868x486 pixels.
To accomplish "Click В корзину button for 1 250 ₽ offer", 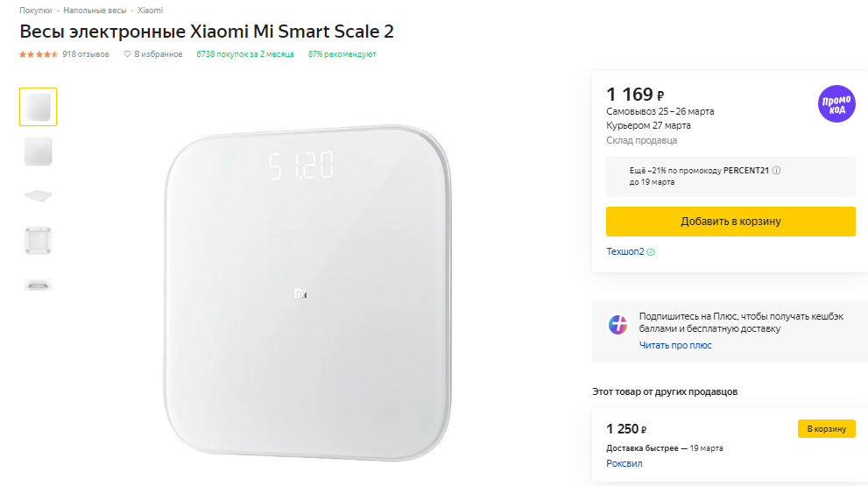I will tap(826, 429).
